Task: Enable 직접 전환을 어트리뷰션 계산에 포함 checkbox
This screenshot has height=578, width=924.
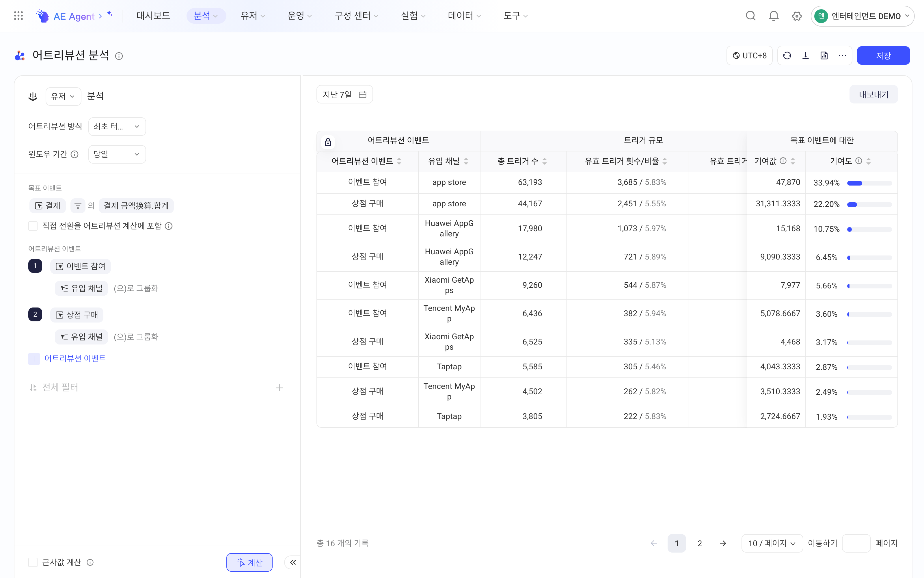Action: pyautogui.click(x=33, y=226)
